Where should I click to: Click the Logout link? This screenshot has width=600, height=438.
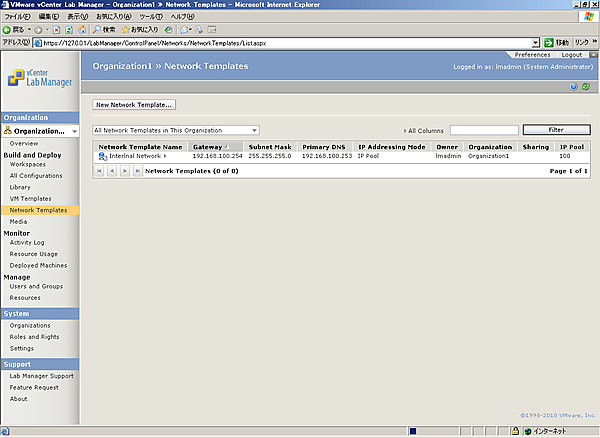point(571,55)
